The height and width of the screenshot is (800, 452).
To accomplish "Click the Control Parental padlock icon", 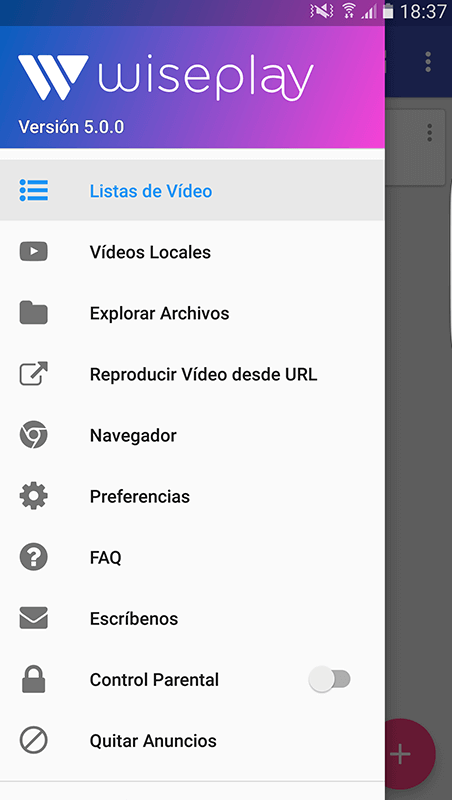I will tap(34, 679).
